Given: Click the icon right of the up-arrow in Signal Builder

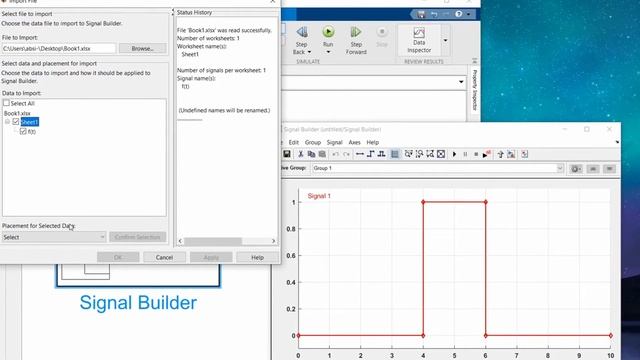Looking at the screenshot, I should 511,154.
